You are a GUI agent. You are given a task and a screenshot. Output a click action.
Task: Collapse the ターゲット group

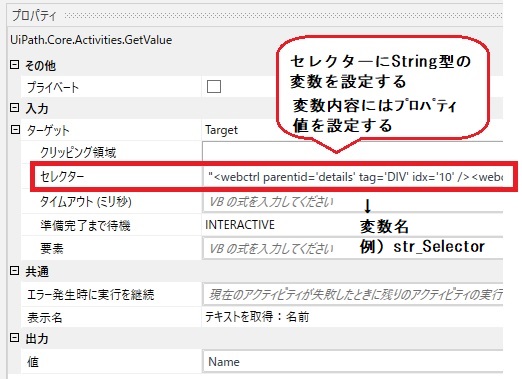coord(15,129)
